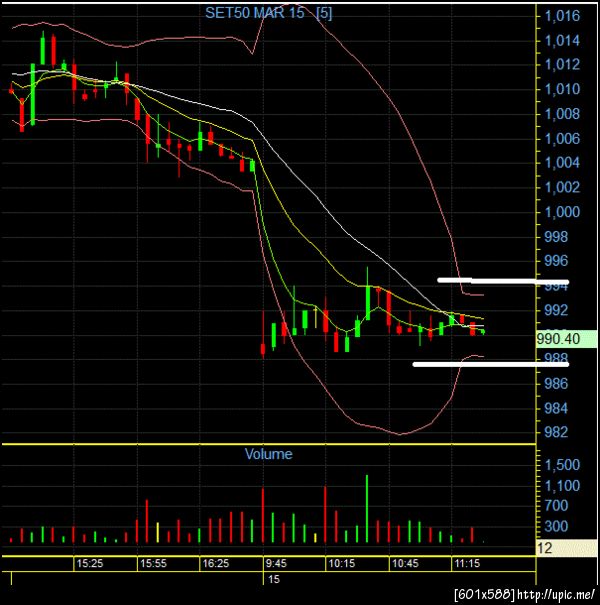Click the 996 price axis label
600x605 pixels.
click(x=556, y=261)
